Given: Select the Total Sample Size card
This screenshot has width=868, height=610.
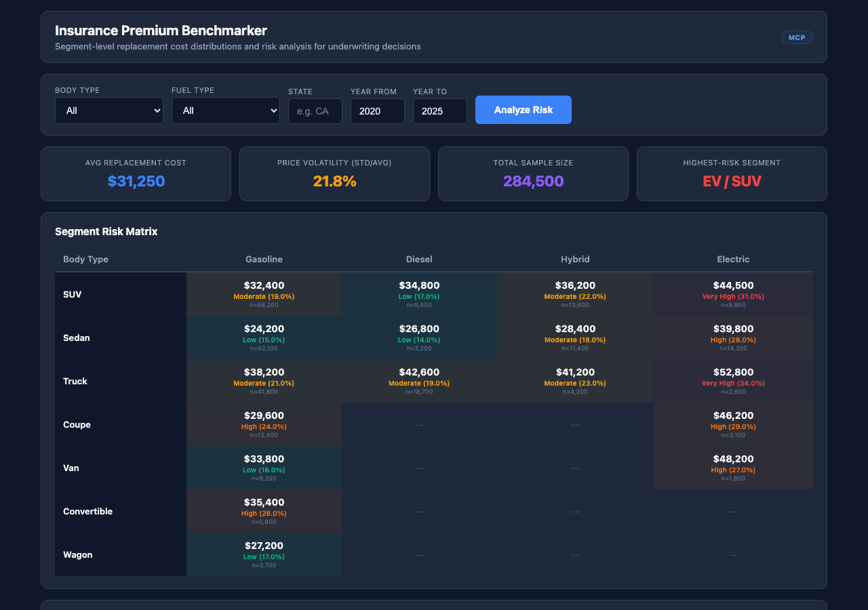Looking at the screenshot, I should [x=533, y=174].
